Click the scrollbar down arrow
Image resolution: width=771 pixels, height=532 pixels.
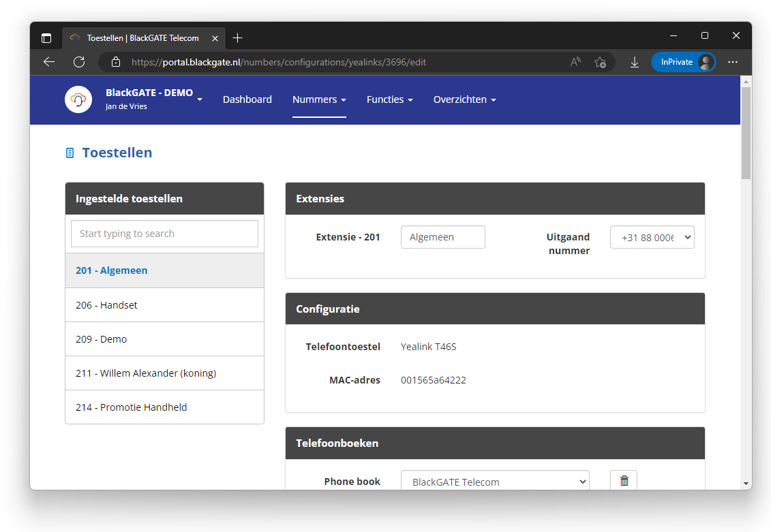746,484
